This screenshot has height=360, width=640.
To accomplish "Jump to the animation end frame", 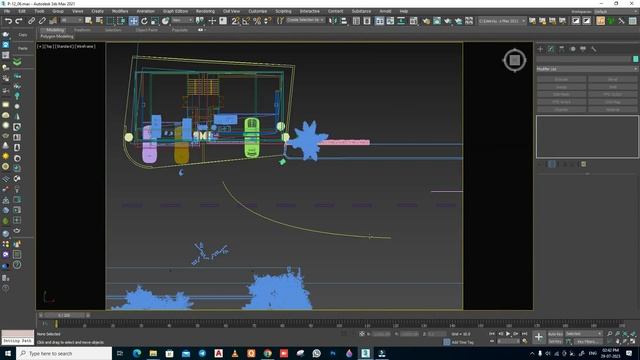I will tap(525, 334).
